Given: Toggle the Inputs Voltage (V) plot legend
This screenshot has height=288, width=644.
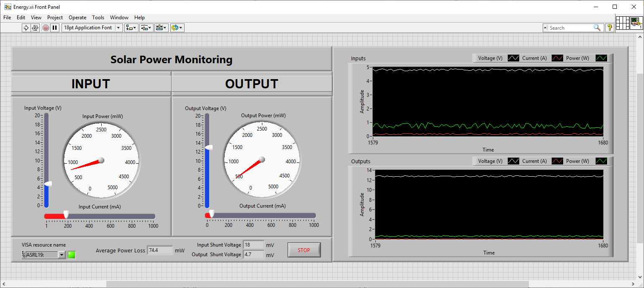Looking at the screenshot, I should [x=513, y=58].
